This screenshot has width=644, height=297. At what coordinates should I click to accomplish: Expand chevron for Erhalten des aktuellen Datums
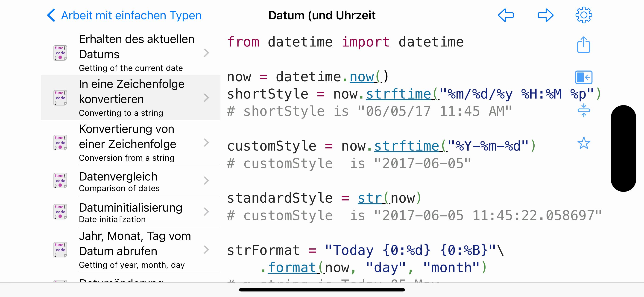tap(206, 53)
